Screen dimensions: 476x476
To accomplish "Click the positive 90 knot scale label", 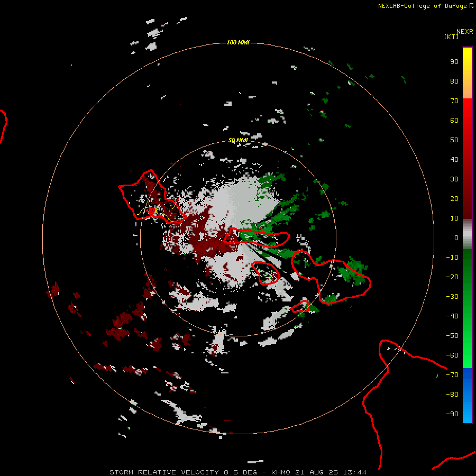I will (454, 62).
